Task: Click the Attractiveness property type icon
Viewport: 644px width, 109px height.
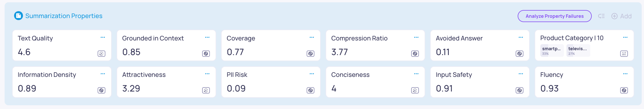Action: pos(206,90)
